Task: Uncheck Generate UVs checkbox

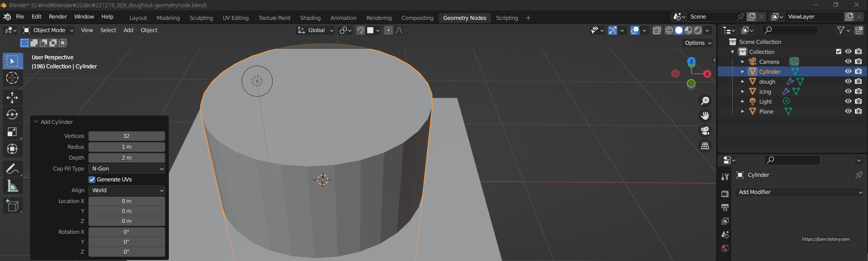Action: tap(92, 180)
